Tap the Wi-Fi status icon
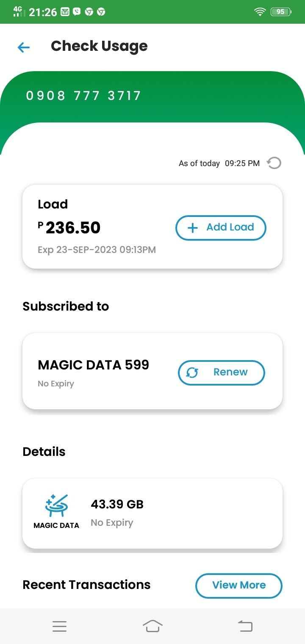 [x=260, y=12]
